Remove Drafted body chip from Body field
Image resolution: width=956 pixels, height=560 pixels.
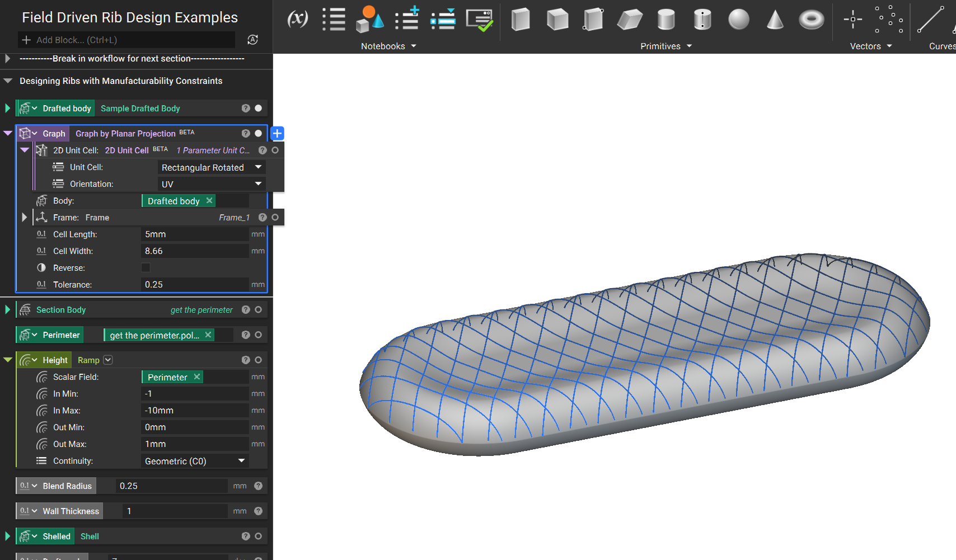pos(209,201)
